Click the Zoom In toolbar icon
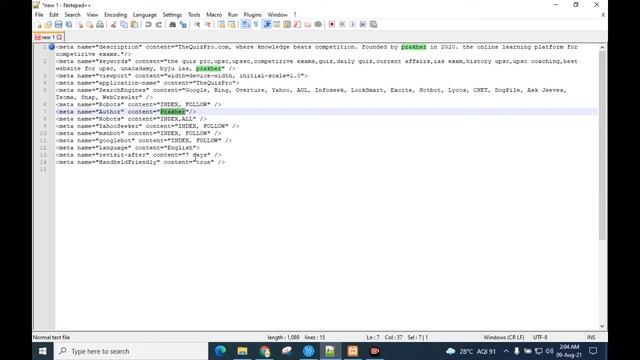The height and width of the screenshot is (360, 640). [198, 24]
